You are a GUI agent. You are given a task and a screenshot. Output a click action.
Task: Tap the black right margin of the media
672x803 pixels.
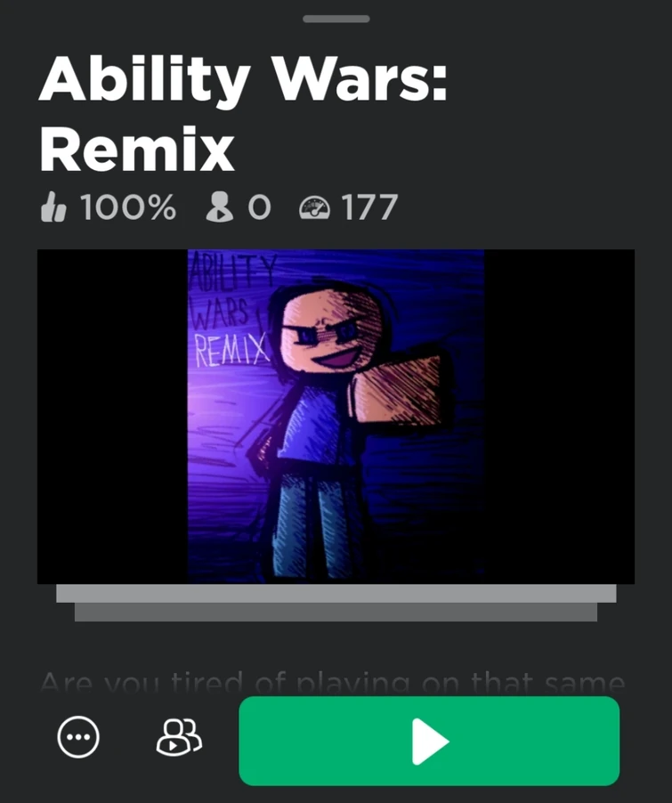tap(559, 417)
